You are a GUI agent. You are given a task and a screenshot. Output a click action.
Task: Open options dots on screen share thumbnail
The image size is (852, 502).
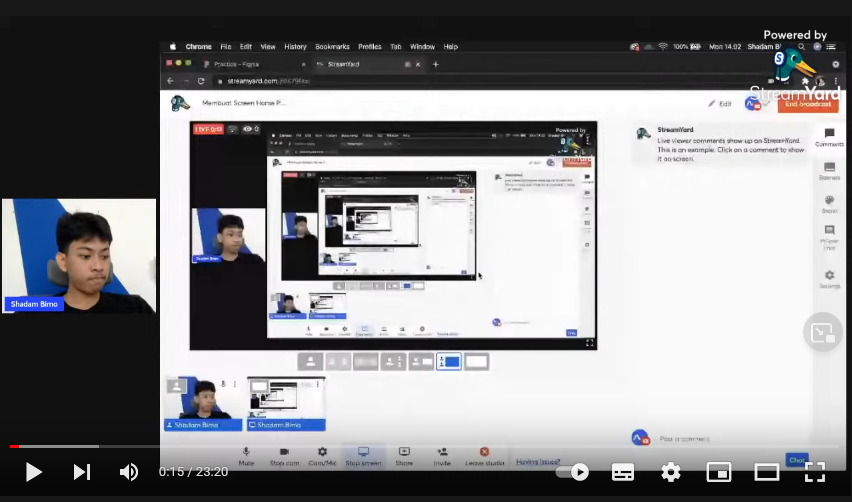[318, 384]
